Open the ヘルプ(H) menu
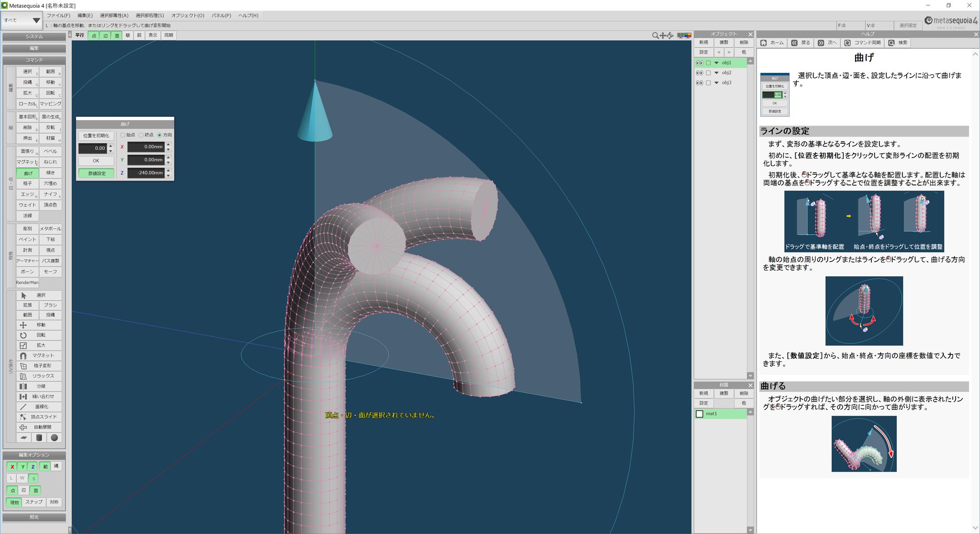The height and width of the screenshot is (534, 980). 248,15
